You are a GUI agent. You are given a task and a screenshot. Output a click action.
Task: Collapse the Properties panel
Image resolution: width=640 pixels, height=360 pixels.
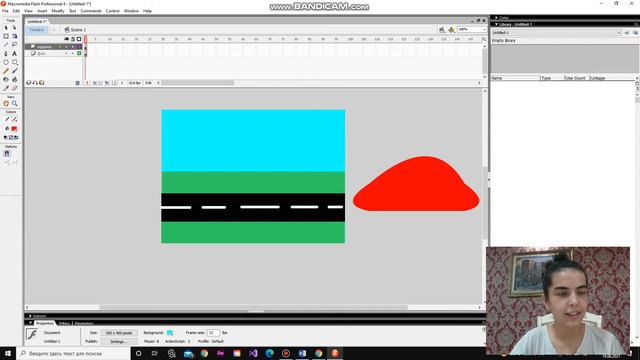pos(30,323)
